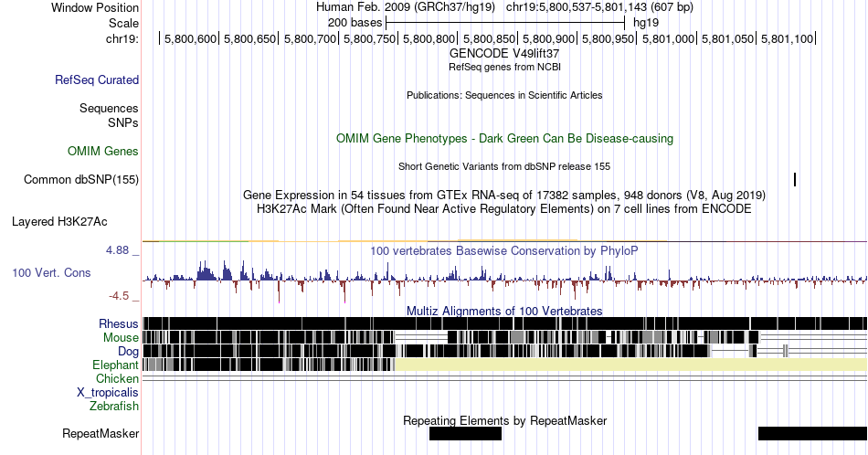Viewport: 868px width, 455px height.
Task: Click 'Short Genetic Variants from dbSNP release 155'
Action: 504,166
